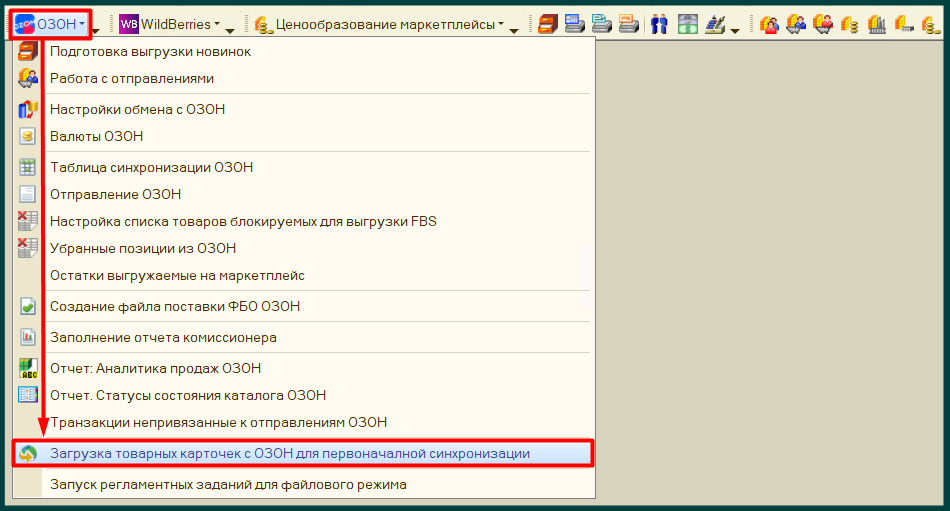
Task: Click the boxes with two persons icon
Action: 769,24
